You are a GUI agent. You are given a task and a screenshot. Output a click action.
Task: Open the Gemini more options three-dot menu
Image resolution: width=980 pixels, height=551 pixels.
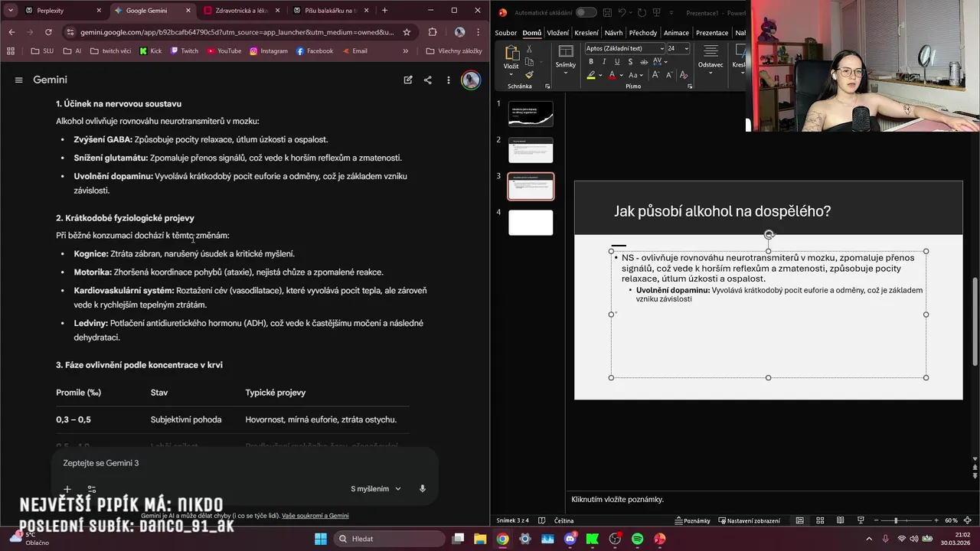(449, 80)
